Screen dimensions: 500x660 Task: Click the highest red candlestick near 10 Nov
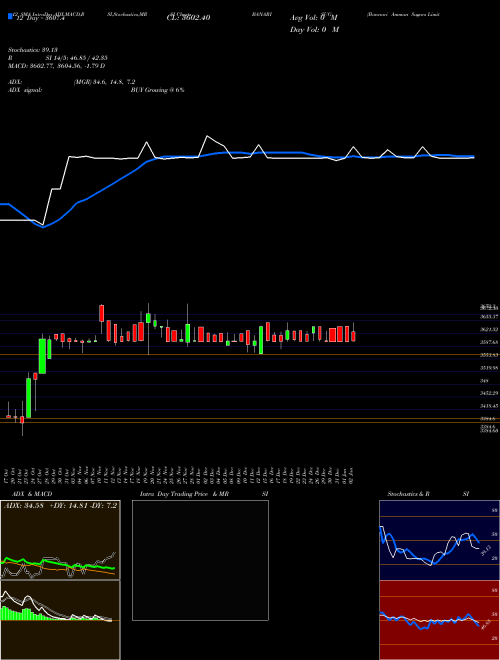click(101, 313)
